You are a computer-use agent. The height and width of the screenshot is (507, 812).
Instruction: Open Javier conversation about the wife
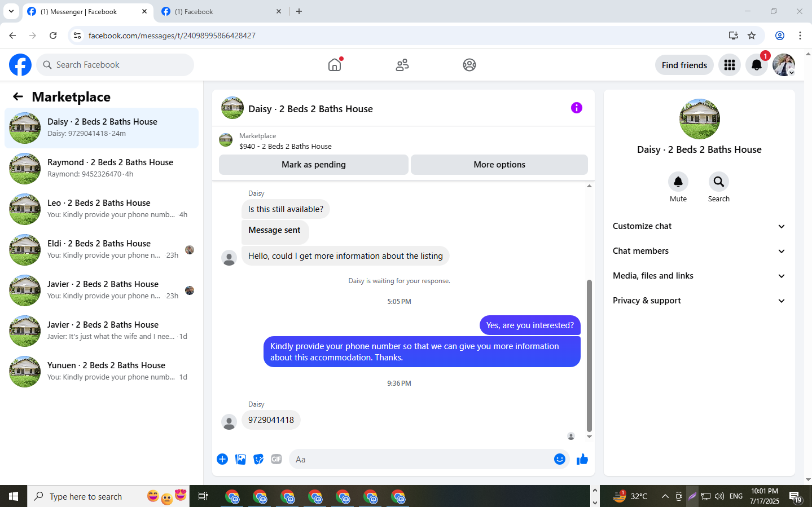(102, 331)
